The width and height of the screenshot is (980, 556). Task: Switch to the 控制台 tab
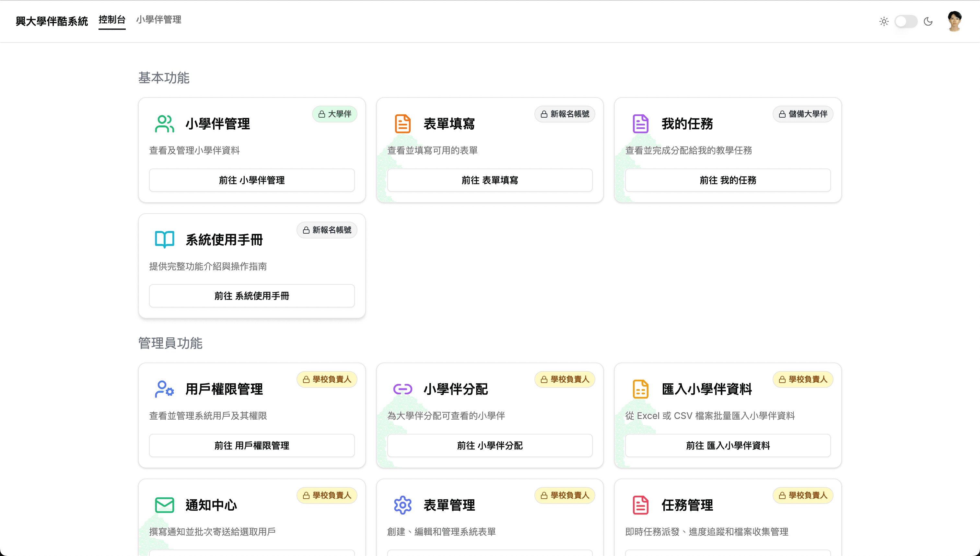pyautogui.click(x=111, y=21)
